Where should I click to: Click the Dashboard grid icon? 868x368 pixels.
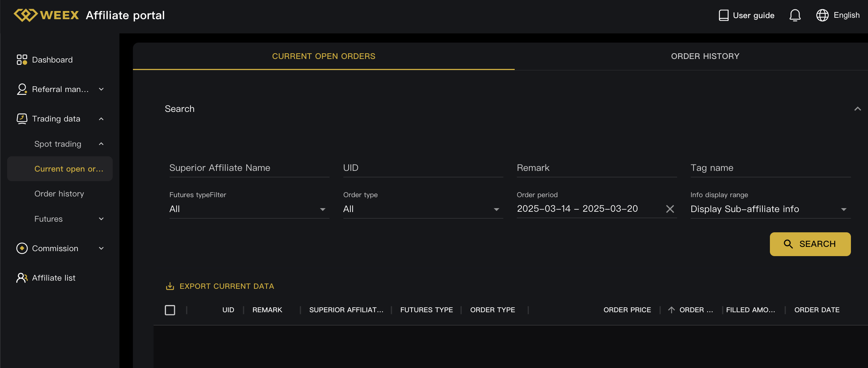click(x=22, y=60)
